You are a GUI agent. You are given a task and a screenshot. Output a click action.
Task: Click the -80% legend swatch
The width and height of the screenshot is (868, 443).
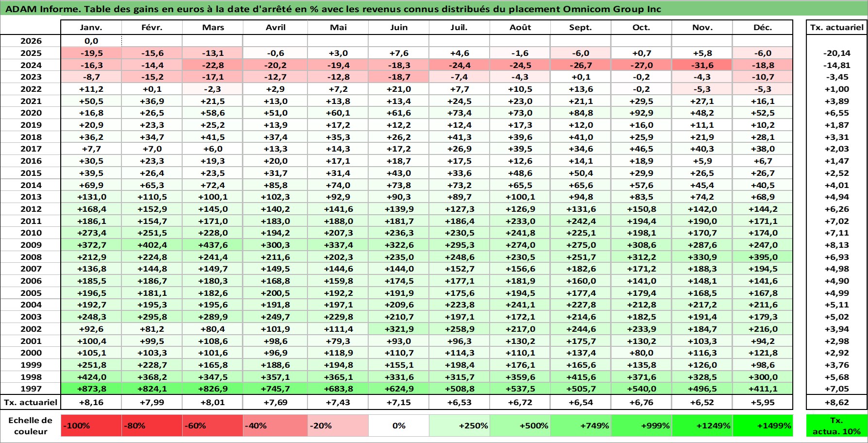pos(152,426)
